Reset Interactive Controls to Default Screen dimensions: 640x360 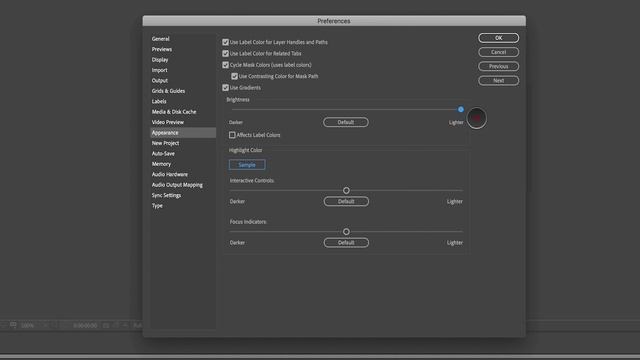point(346,202)
